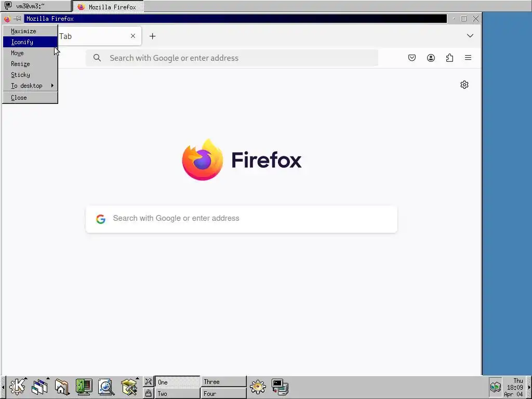Screen dimensions: 532x399
Task: Click the logout X button in panel
Action: coord(148,382)
